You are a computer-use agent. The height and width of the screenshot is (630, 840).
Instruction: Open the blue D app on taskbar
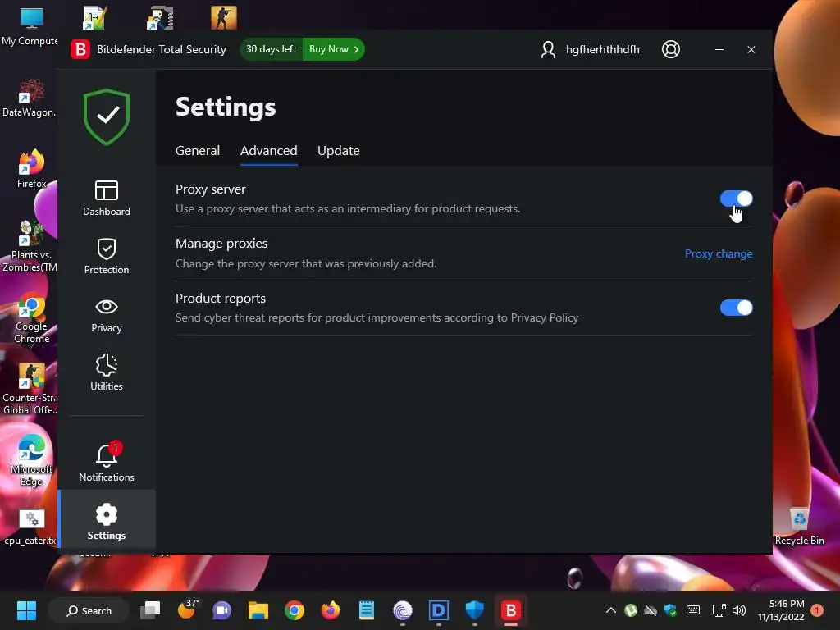click(x=438, y=610)
